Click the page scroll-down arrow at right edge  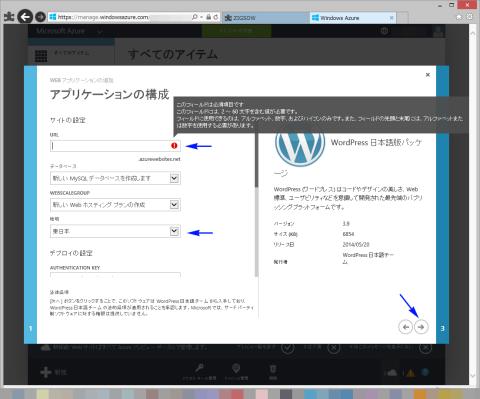[473, 376]
